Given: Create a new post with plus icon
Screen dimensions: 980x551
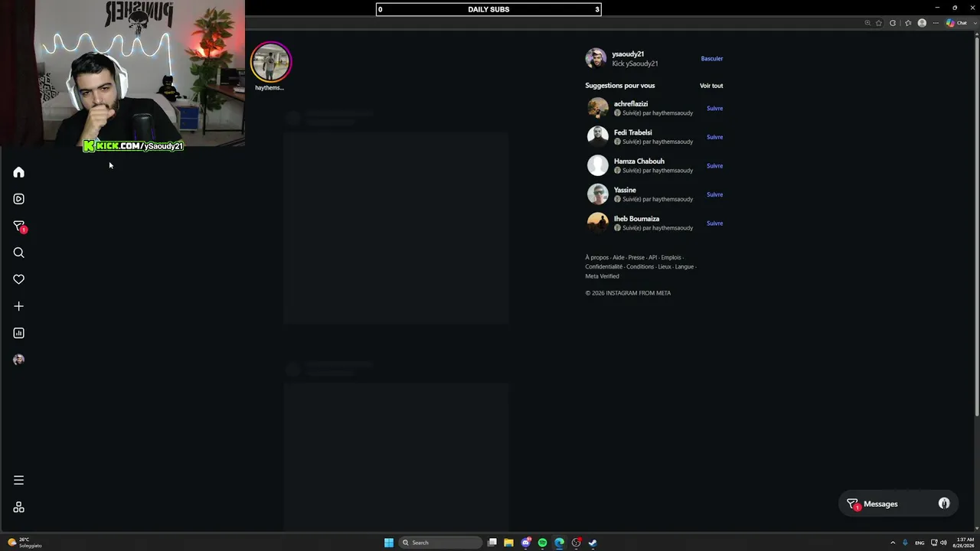Looking at the screenshot, I should 18,306.
